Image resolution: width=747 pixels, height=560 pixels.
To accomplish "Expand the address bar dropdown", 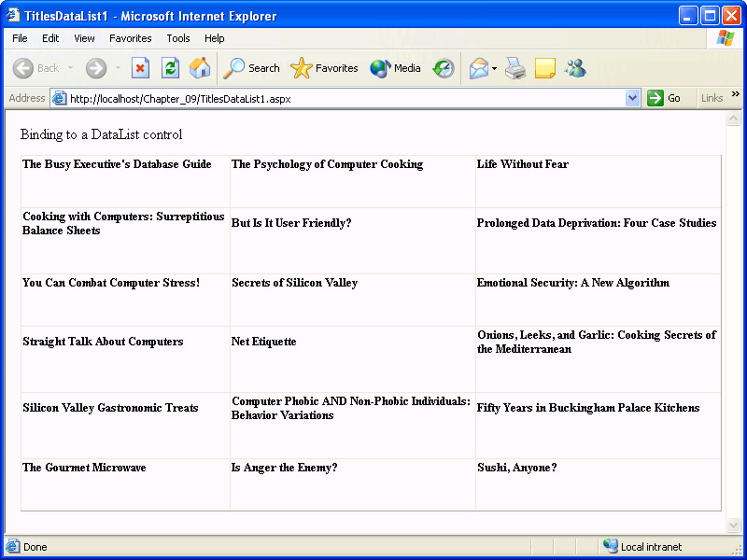I will pyautogui.click(x=632, y=98).
